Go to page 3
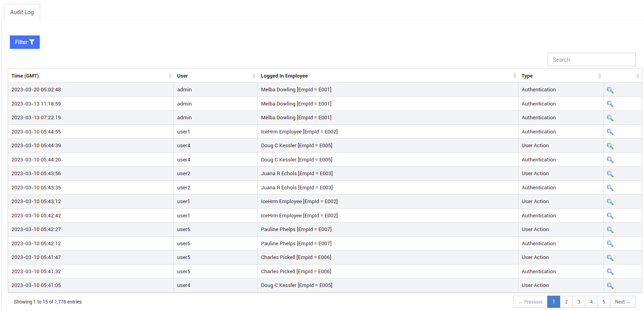 pos(579,302)
